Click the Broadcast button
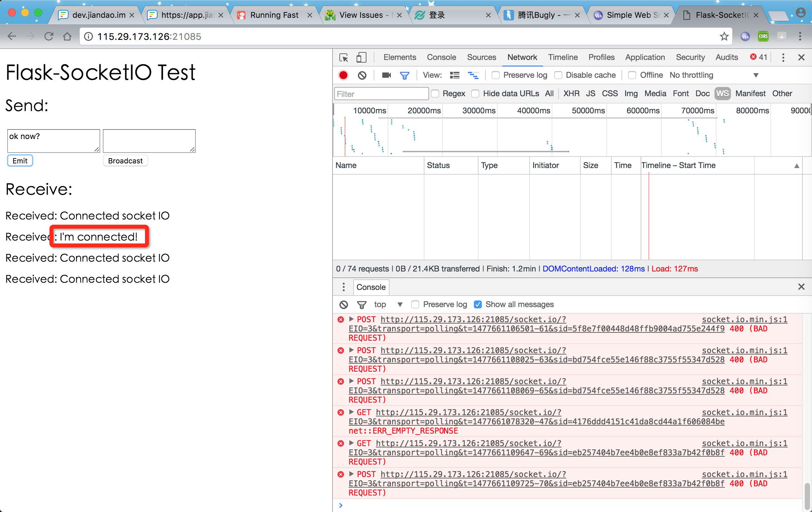The width and height of the screenshot is (812, 512). click(x=125, y=161)
